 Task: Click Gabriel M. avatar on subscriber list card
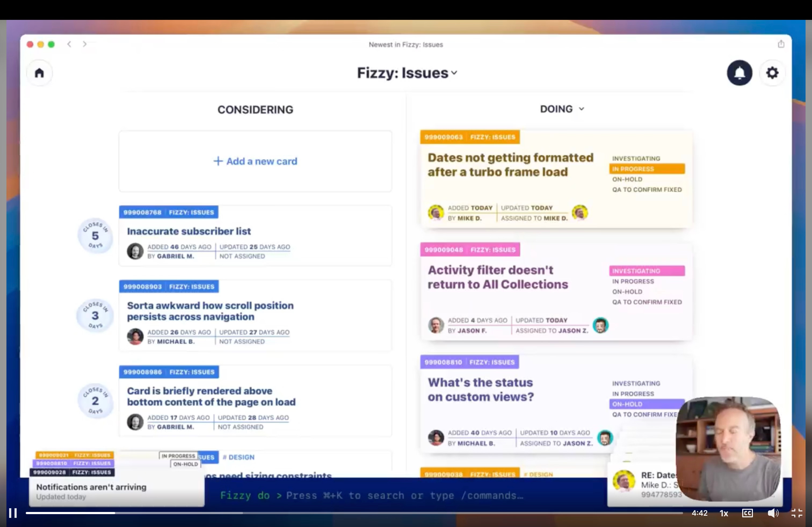[x=135, y=251]
